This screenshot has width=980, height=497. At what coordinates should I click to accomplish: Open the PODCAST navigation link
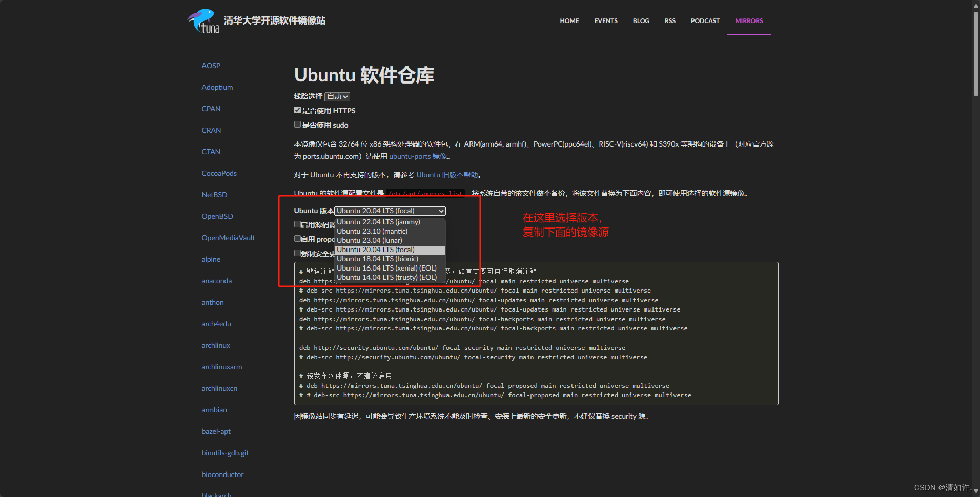[705, 21]
